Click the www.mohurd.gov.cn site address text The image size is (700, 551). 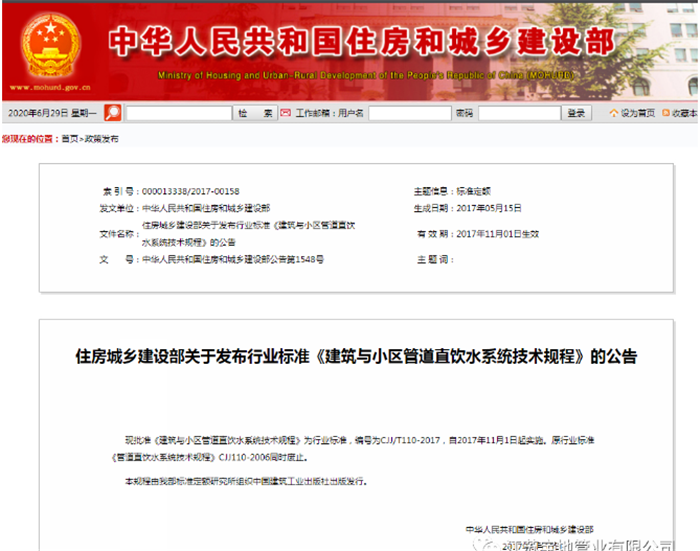50,87
